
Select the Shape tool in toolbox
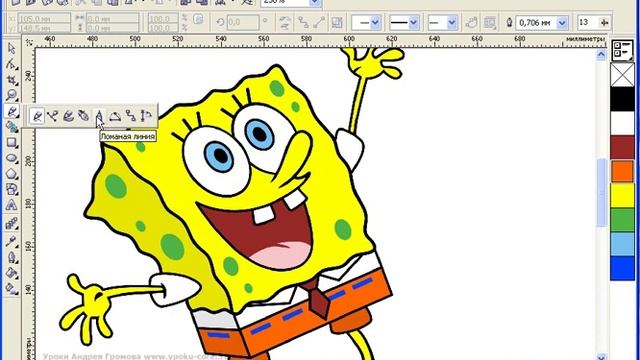coord(11,64)
